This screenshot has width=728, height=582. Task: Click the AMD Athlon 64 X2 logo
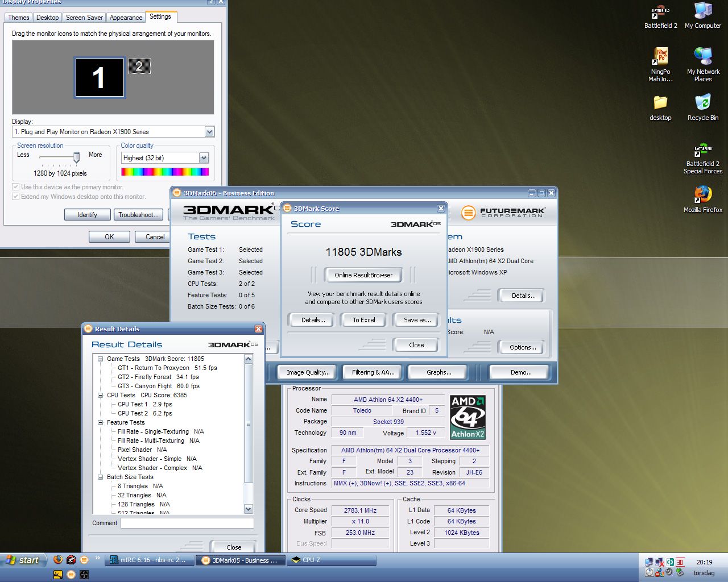(468, 417)
